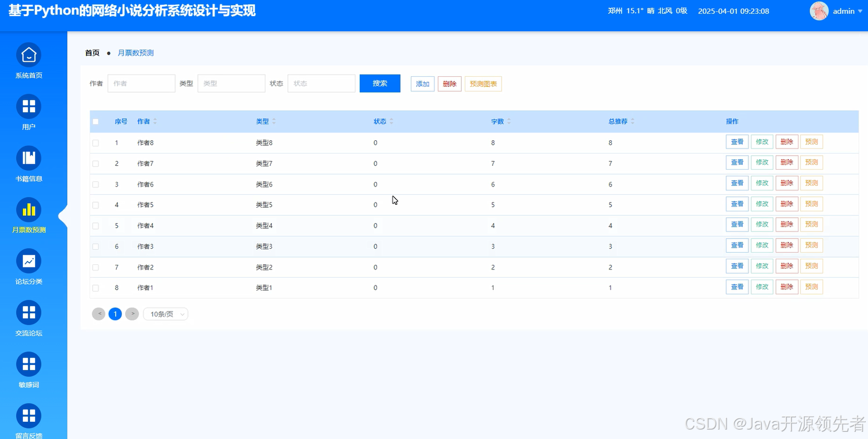Open 交流论坛 from the sidebar
The height and width of the screenshot is (439, 868).
tap(28, 317)
